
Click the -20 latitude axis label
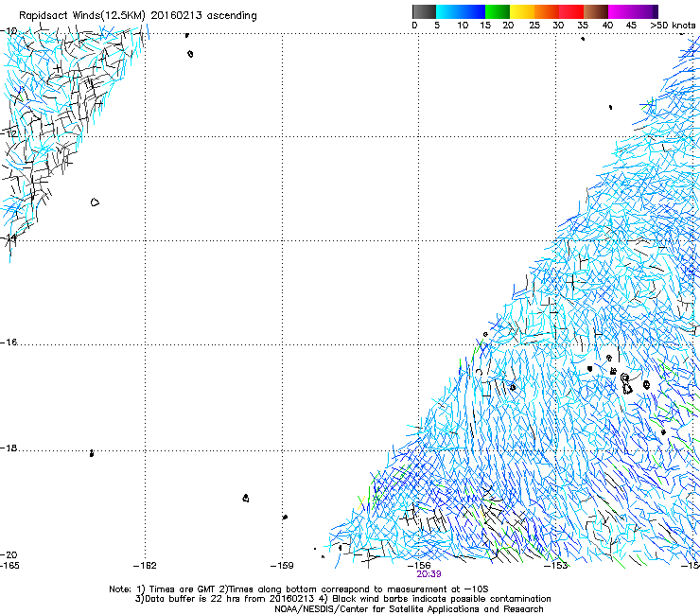pyautogui.click(x=9, y=554)
